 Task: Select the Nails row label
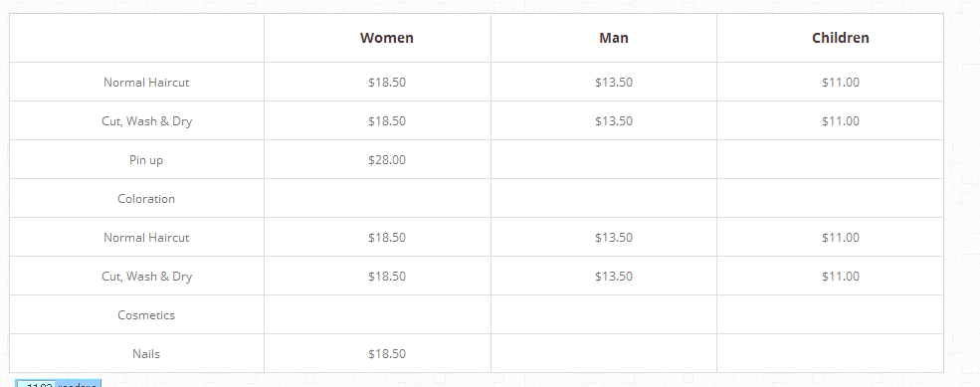coord(146,354)
